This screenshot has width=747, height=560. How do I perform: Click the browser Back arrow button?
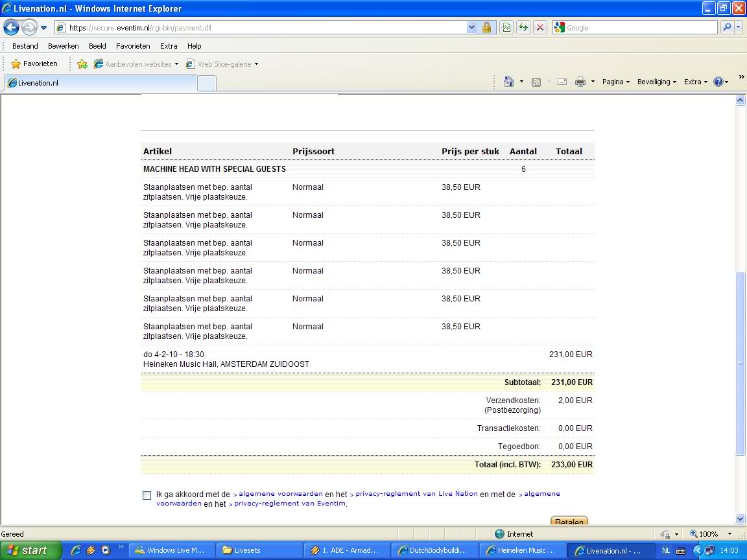(12, 28)
